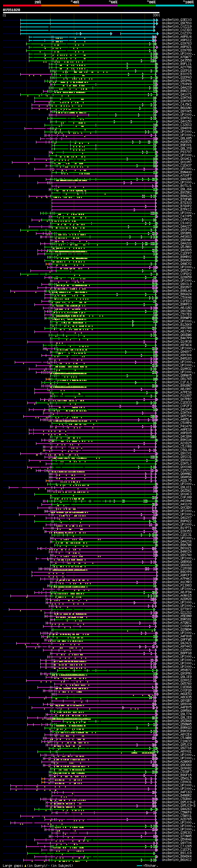Select the UniRef100_Q852P0 label
This screenshot has width=197, height=868.
click(177, 271)
